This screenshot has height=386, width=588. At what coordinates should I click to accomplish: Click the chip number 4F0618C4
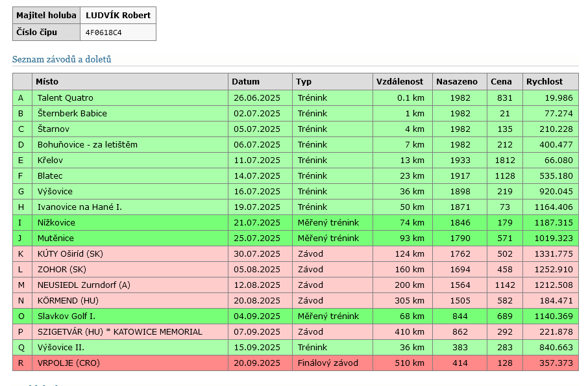tap(104, 32)
